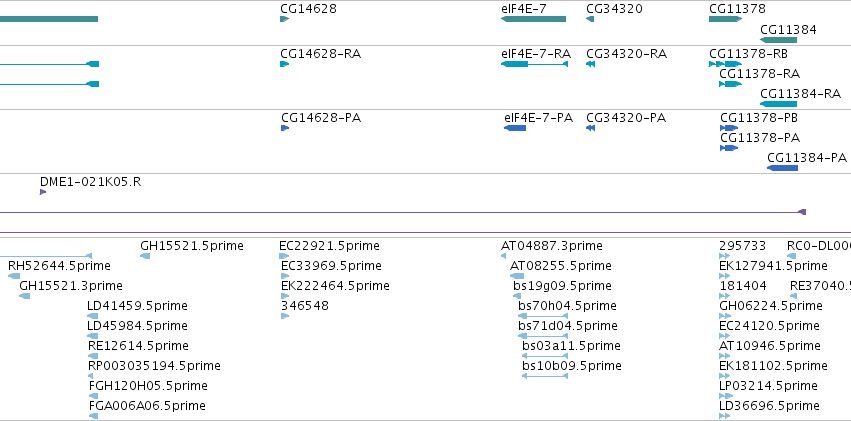The image size is (851, 421).
Task: Click the GH15521.5prime EST label
Action: tap(192, 246)
